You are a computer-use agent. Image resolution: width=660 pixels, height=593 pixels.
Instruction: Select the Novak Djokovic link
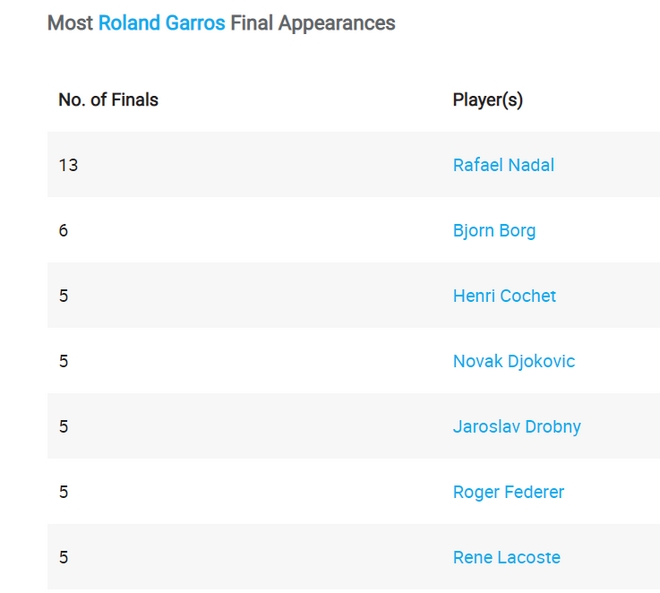[513, 361]
